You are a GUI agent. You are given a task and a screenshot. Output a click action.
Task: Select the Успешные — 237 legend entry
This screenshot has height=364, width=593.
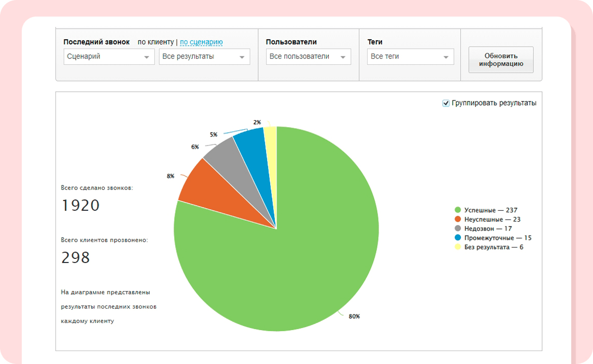pyautogui.click(x=486, y=210)
